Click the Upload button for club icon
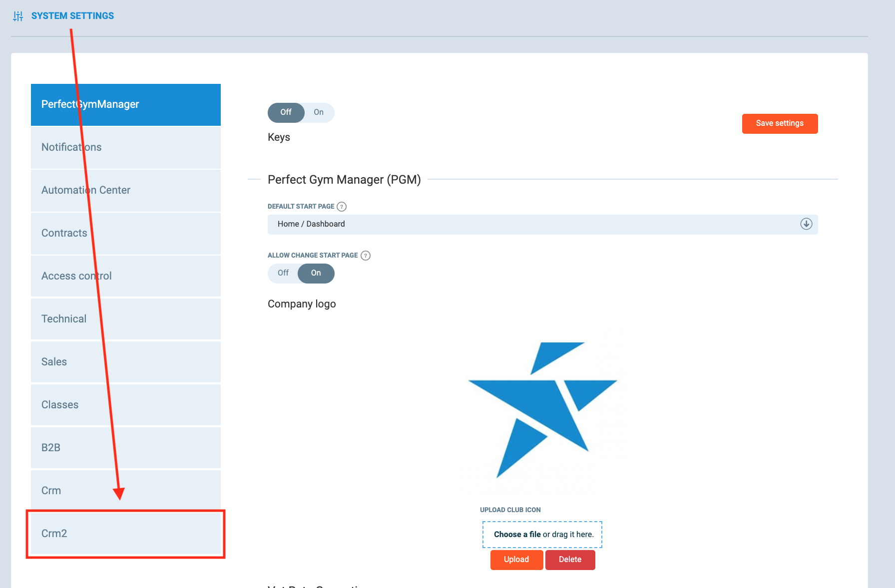 [x=516, y=560]
